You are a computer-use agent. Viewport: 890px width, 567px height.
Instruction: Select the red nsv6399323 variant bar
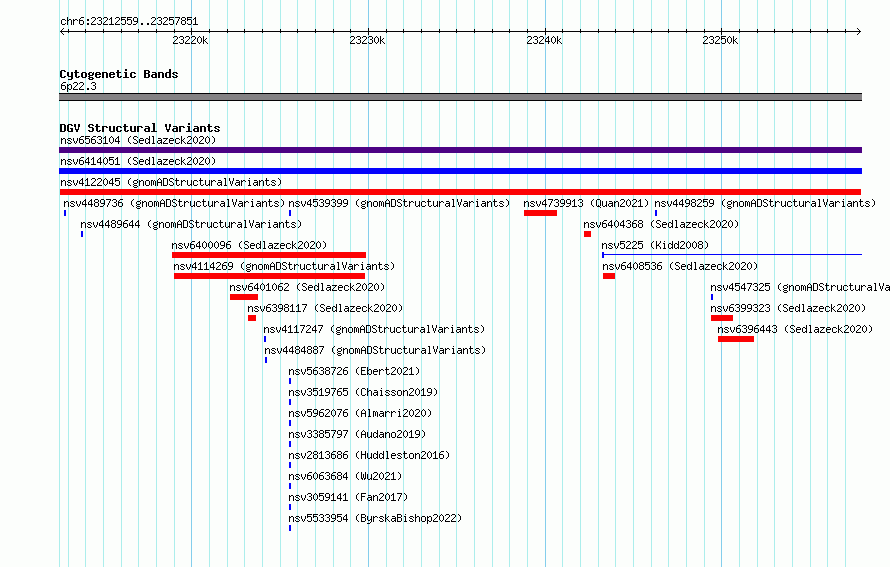click(x=722, y=318)
